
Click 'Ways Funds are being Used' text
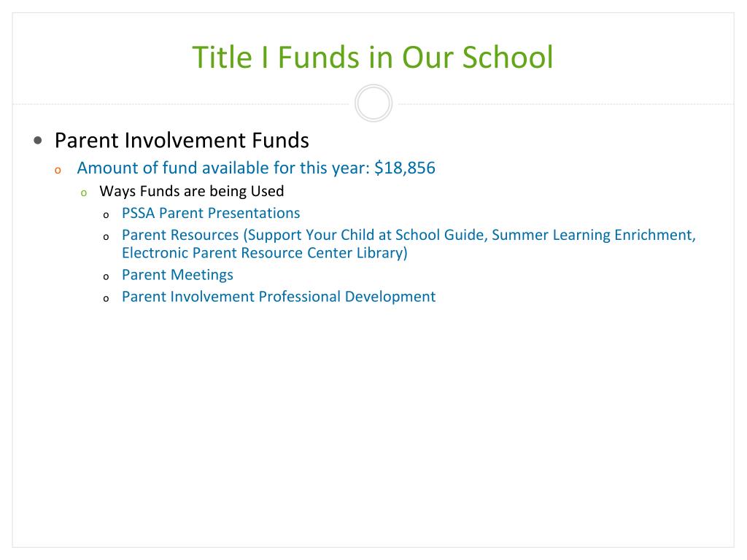click(x=192, y=191)
